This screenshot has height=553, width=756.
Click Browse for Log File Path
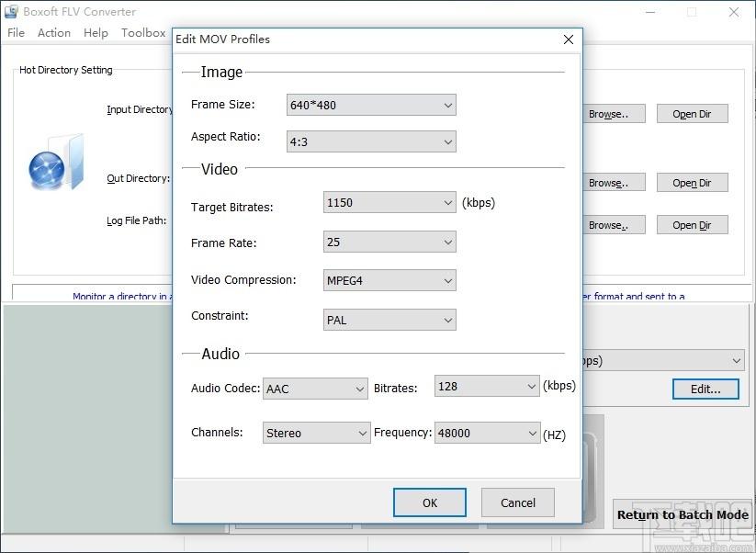point(614,225)
